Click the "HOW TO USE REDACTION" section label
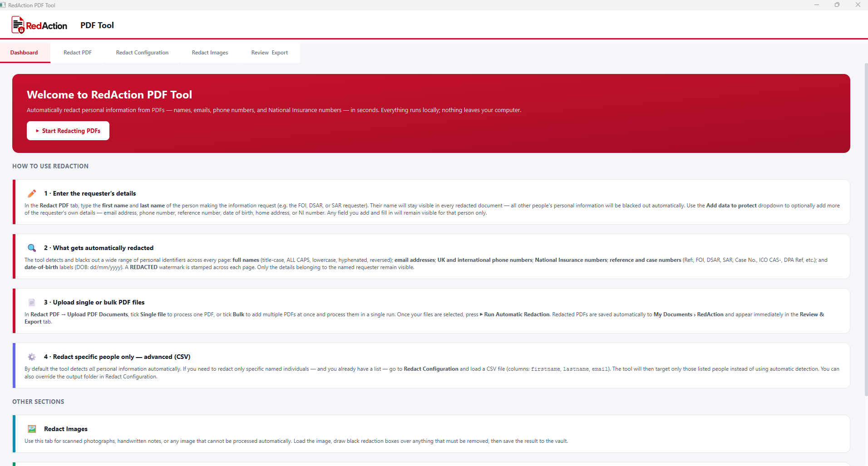The image size is (868, 466). (x=50, y=166)
